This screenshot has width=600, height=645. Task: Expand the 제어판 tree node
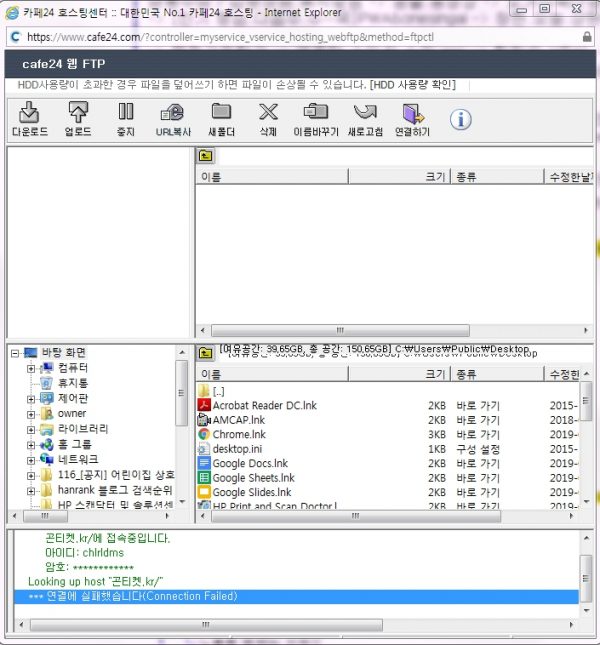click(x=30, y=399)
